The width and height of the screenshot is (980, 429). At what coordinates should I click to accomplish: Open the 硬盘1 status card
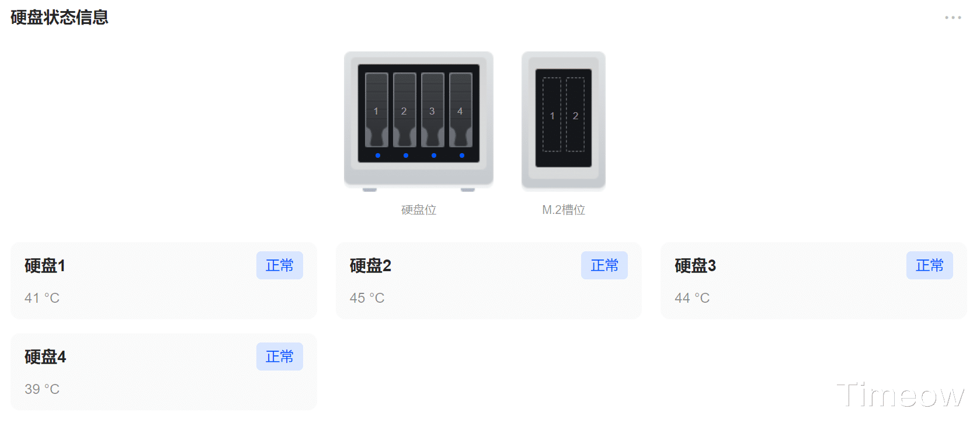coord(164,281)
